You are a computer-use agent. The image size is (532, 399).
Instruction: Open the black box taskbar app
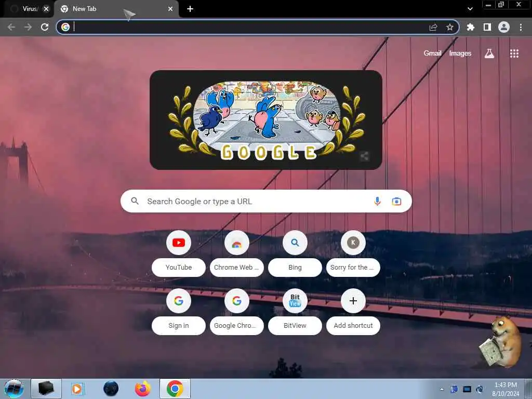[46, 389]
